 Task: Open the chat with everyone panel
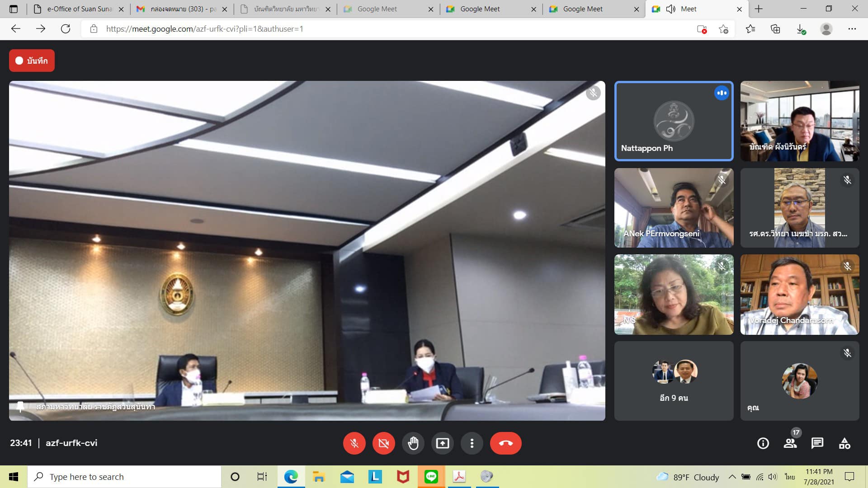[817, 443]
